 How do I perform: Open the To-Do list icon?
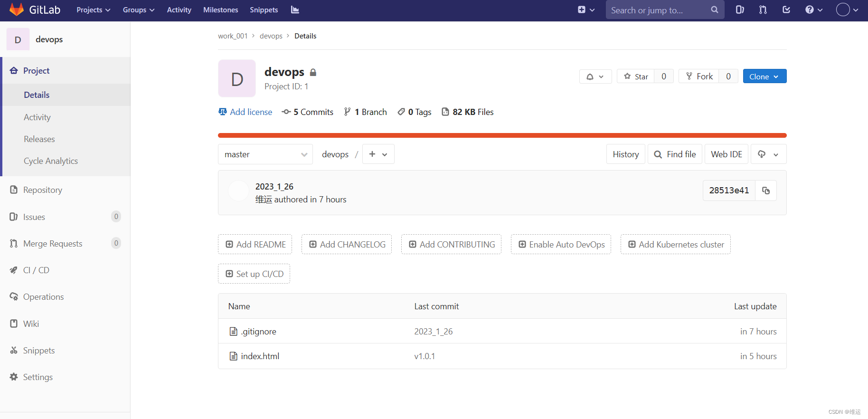tap(786, 10)
